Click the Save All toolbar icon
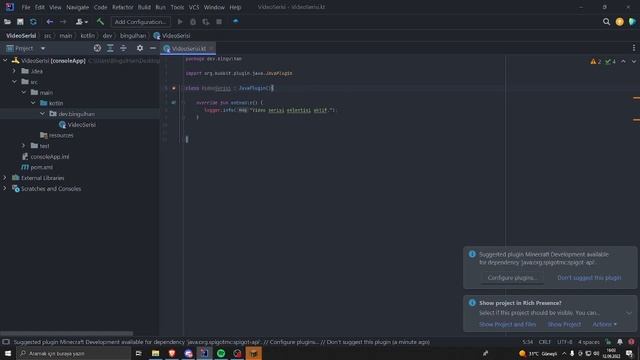The image size is (640, 360). (x=20, y=22)
